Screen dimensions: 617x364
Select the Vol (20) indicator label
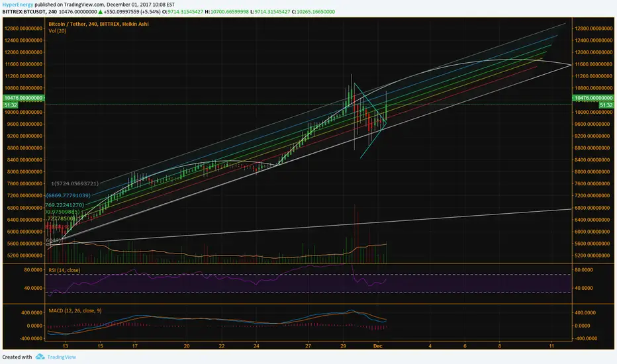(x=58, y=30)
